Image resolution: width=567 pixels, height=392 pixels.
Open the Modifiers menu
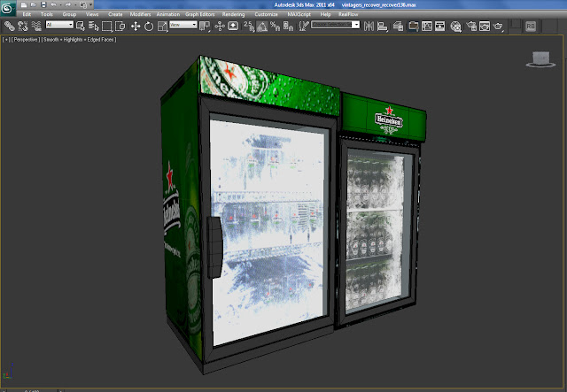pyautogui.click(x=140, y=14)
